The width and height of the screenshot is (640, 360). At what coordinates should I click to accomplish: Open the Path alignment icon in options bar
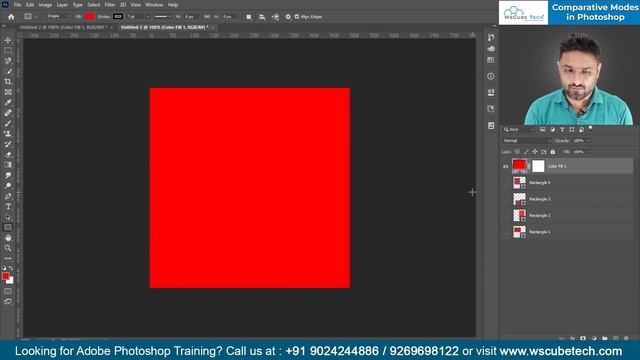click(x=262, y=17)
